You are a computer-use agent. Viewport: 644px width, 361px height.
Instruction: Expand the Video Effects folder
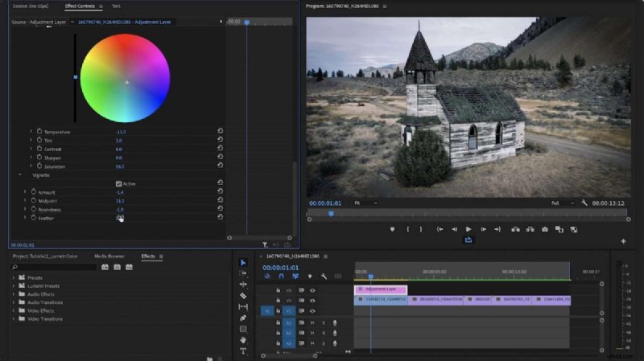(14, 310)
